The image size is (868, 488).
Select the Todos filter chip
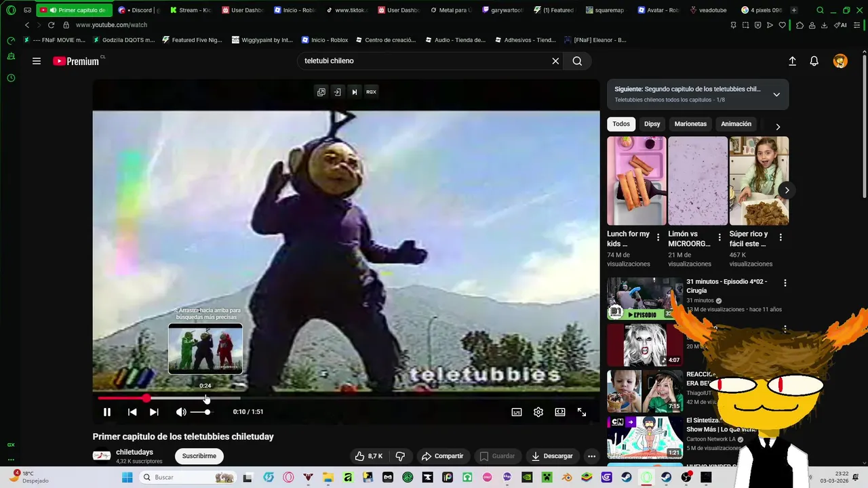click(x=621, y=124)
